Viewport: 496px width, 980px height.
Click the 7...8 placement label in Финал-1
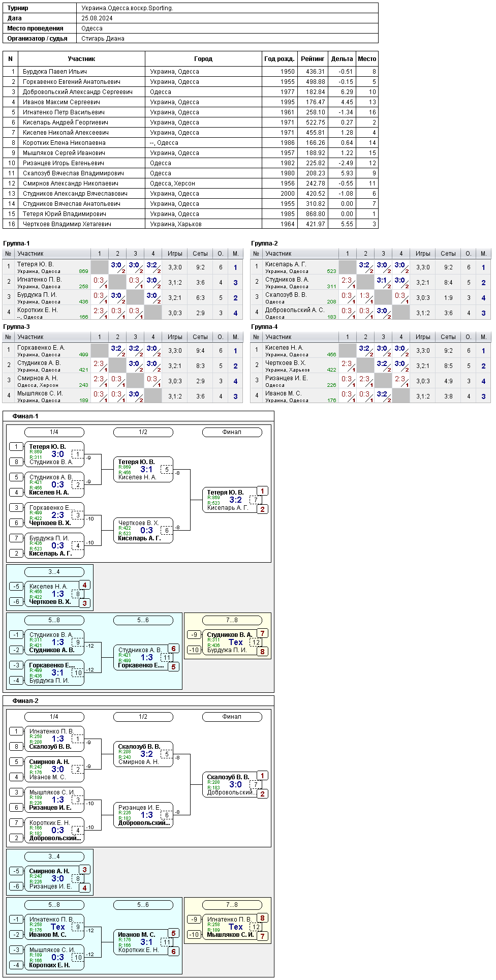click(x=232, y=620)
